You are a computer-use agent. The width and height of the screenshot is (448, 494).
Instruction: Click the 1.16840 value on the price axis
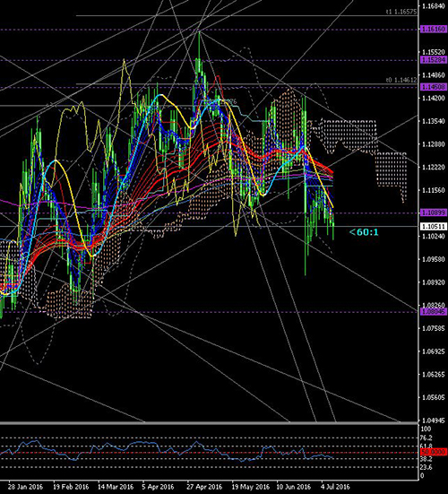pos(434,5)
